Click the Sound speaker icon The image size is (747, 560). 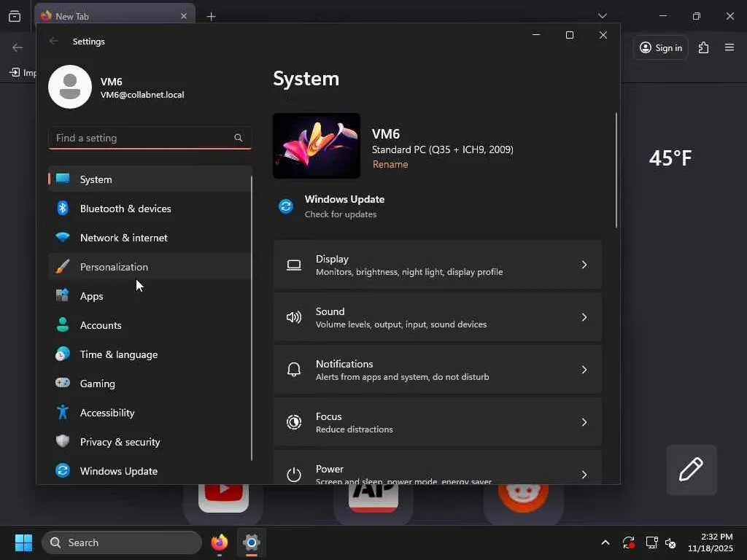(294, 317)
